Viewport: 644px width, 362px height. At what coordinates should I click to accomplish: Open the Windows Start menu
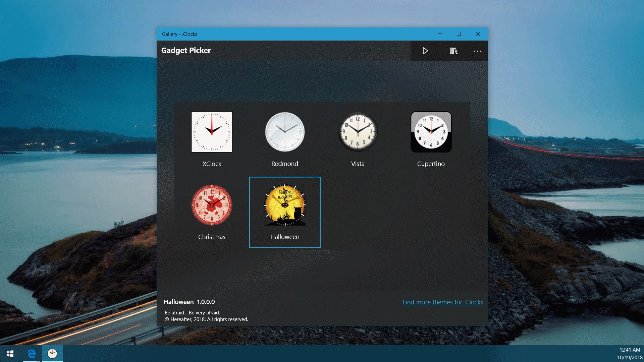click(10, 354)
